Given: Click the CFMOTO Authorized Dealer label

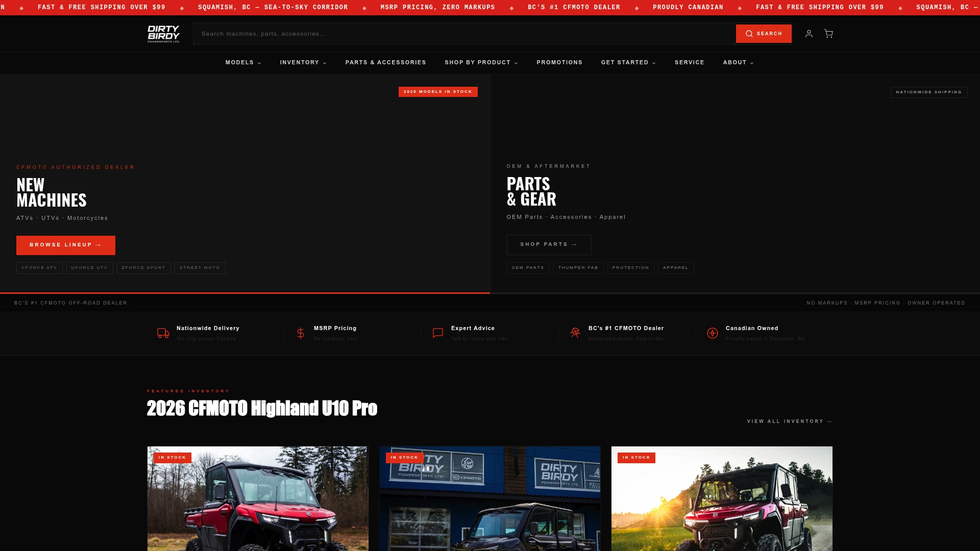Looking at the screenshot, I should pyautogui.click(x=76, y=167).
